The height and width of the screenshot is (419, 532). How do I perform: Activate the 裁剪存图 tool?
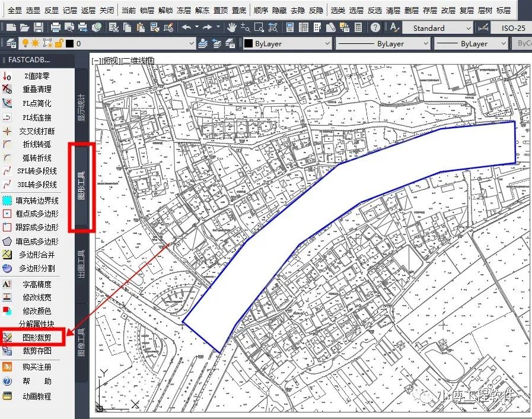pyautogui.click(x=37, y=350)
